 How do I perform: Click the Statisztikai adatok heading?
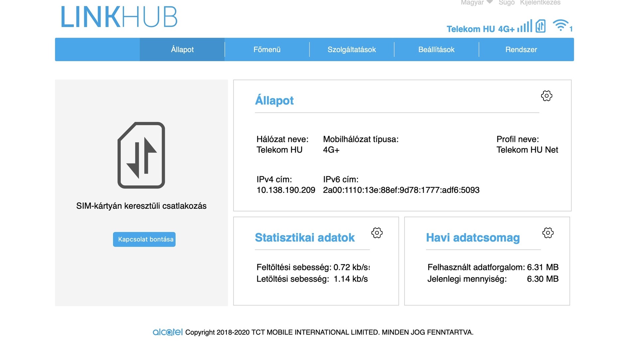(x=305, y=238)
